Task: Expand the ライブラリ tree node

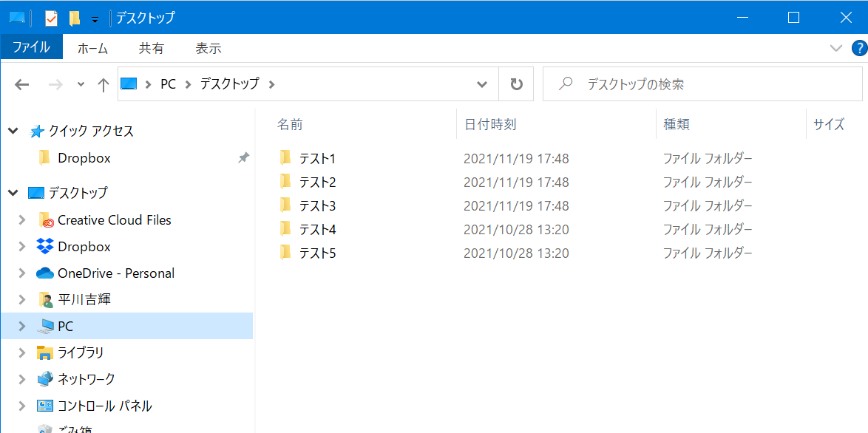Action: click(x=22, y=353)
